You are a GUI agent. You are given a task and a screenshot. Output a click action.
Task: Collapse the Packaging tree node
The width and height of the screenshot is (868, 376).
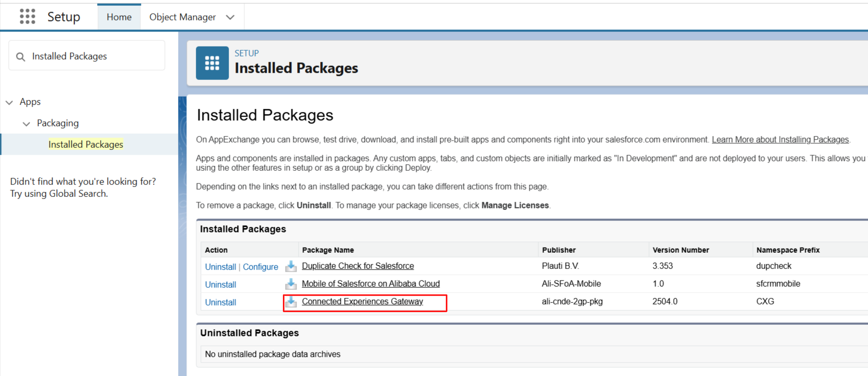coord(27,124)
